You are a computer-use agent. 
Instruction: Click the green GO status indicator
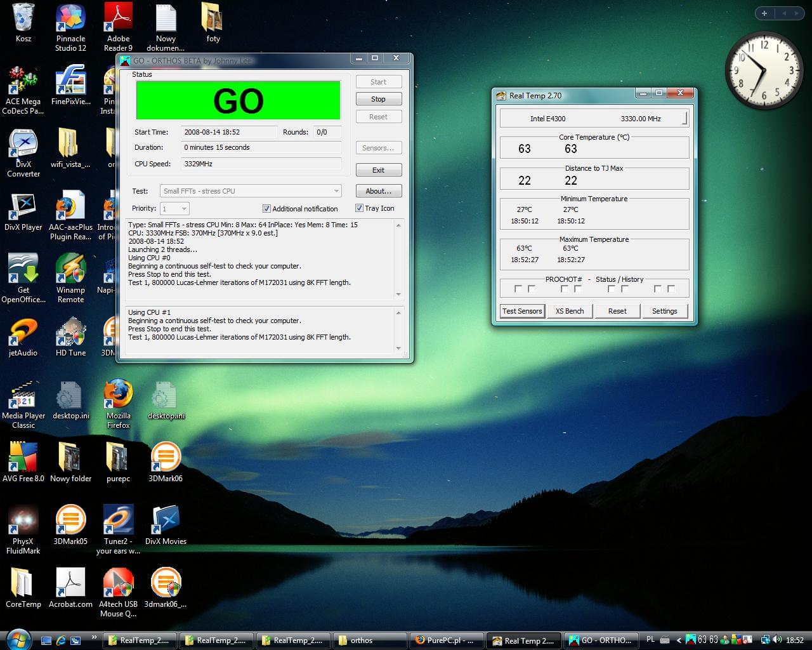coord(239,100)
